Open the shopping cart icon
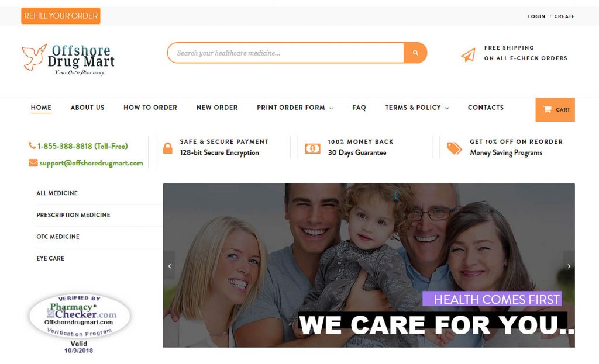 [547, 109]
